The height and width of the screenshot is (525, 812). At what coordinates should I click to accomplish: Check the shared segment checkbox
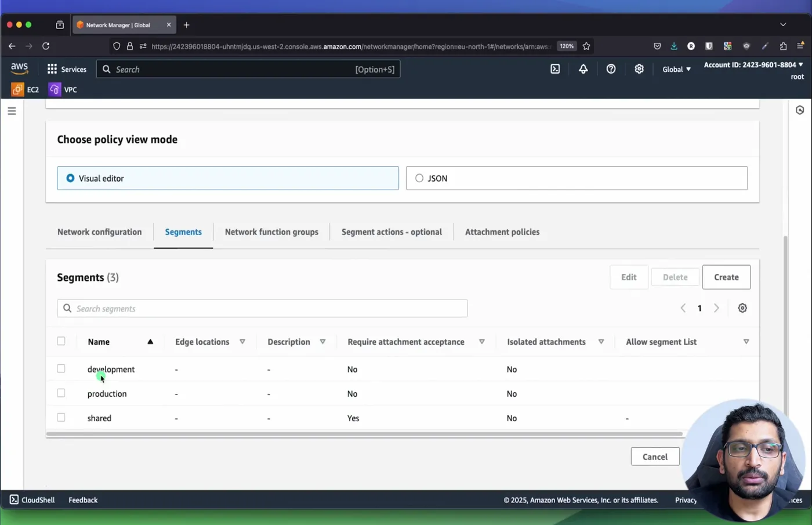pyautogui.click(x=61, y=417)
